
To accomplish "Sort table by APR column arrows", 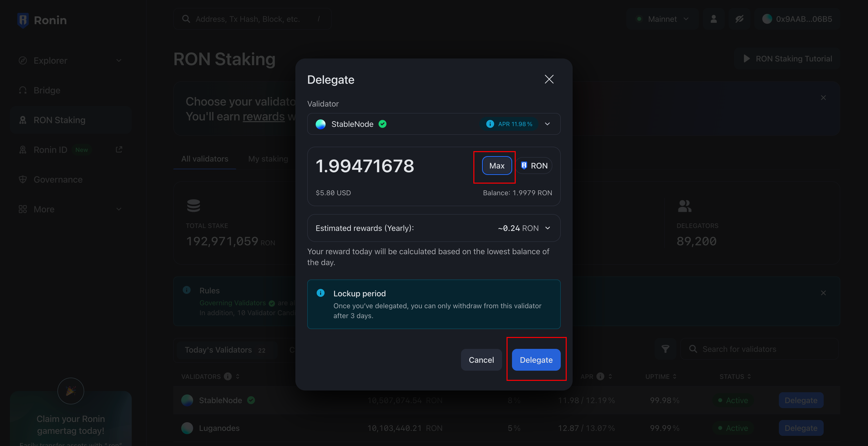I will pyautogui.click(x=610, y=376).
